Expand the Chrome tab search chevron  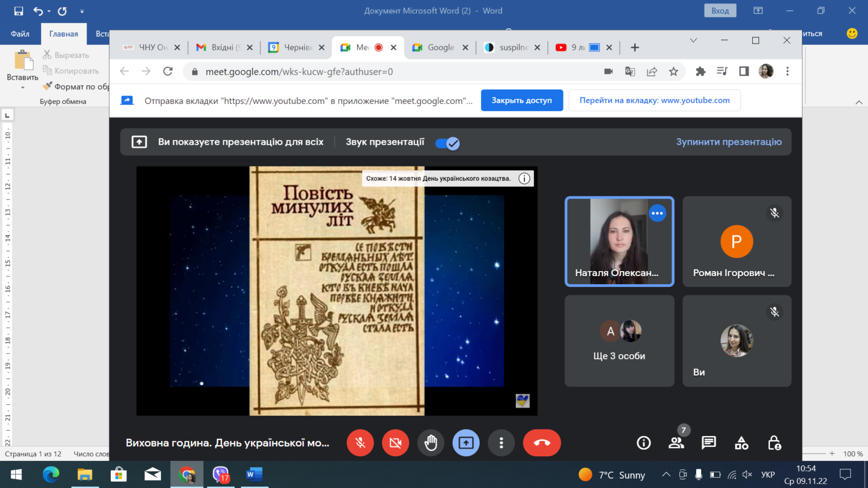click(x=693, y=40)
